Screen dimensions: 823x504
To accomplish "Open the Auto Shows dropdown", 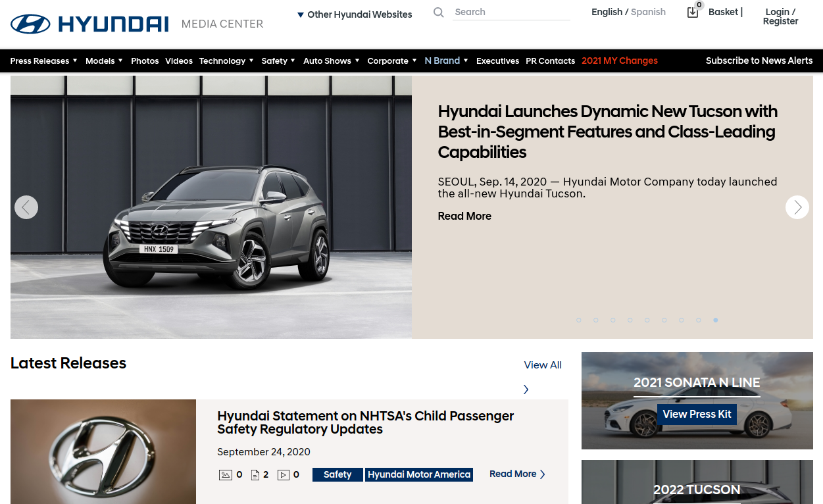I will click(332, 61).
